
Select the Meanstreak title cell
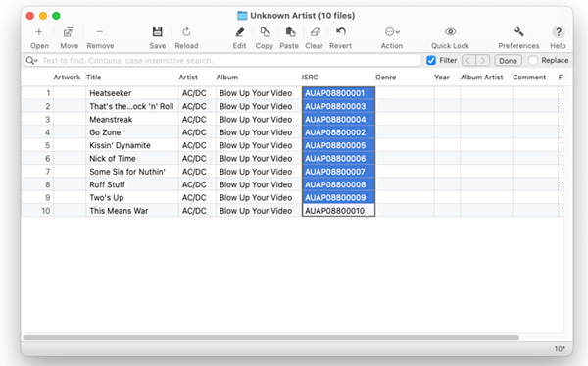coord(132,120)
